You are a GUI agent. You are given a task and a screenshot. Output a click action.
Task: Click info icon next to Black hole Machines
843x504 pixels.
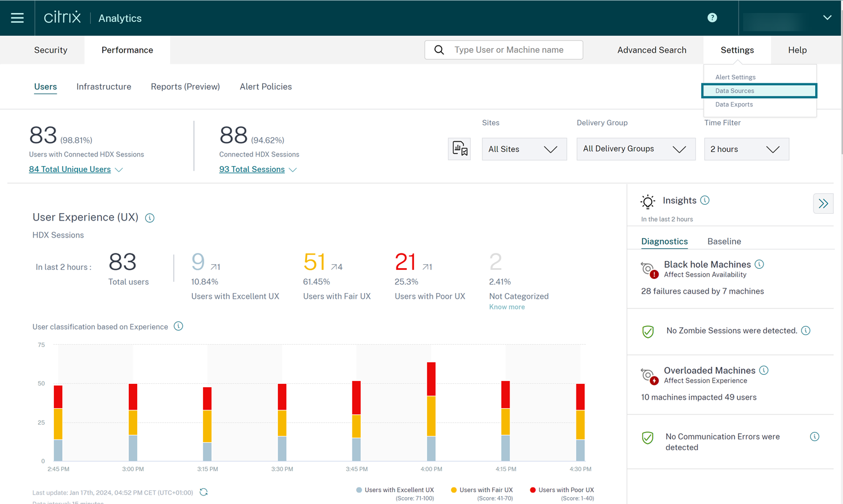pos(759,265)
